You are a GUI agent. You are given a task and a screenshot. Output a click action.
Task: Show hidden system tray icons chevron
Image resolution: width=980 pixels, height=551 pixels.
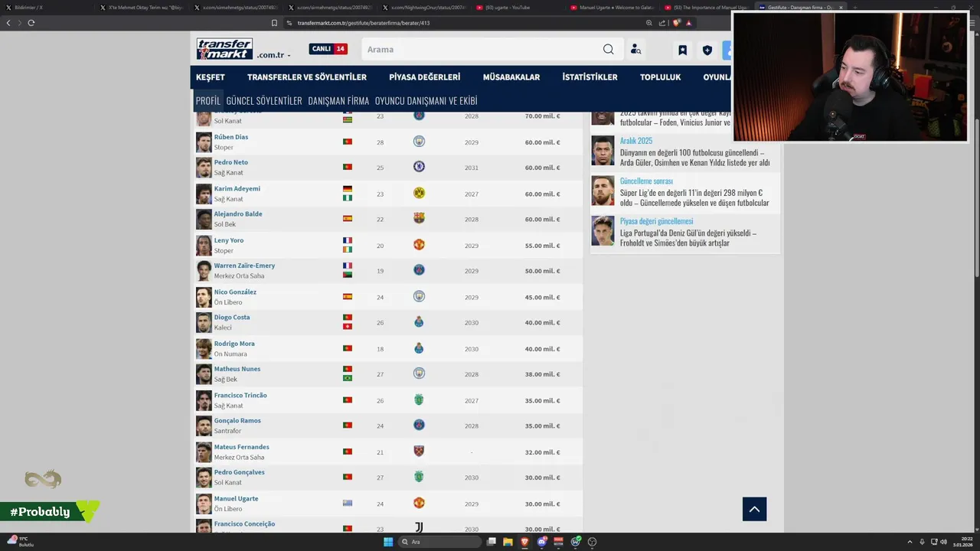pyautogui.click(x=910, y=542)
